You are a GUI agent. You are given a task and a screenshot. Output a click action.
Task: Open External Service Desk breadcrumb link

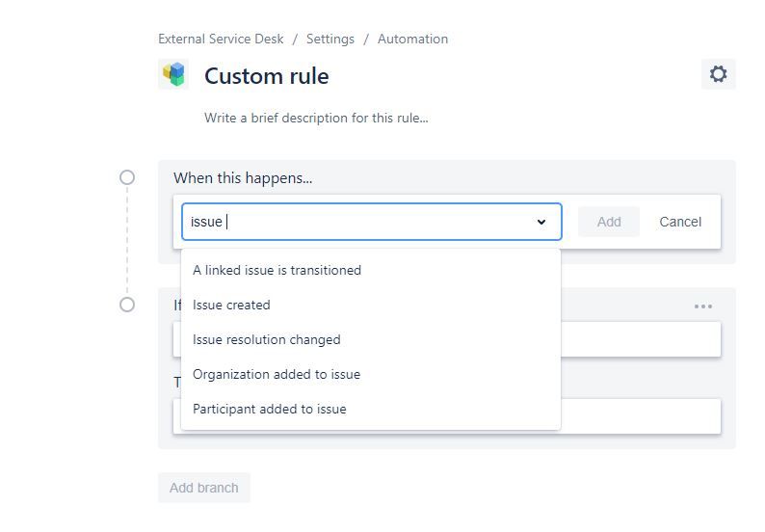coord(221,40)
